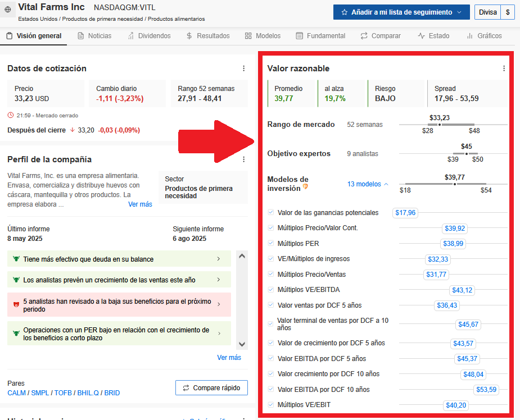520x420 pixels.
Task: Click the Compare rápido button
Action: pos(211,388)
